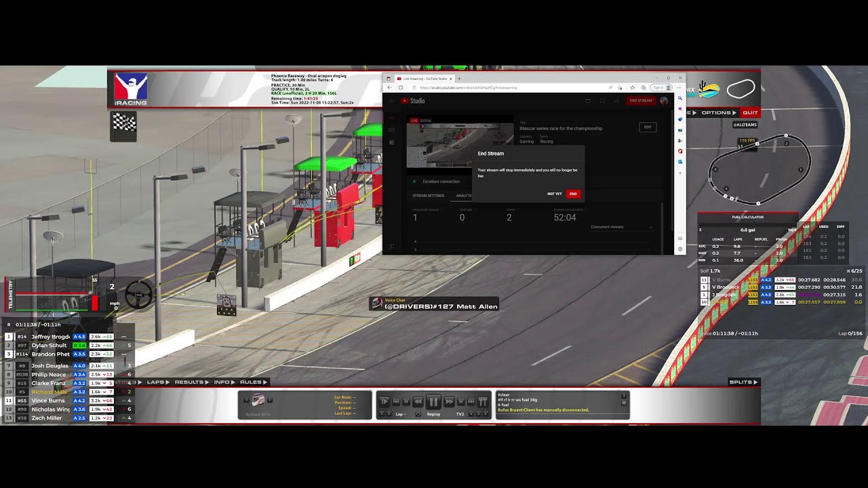Select Philip Neace in standings

tap(49, 375)
